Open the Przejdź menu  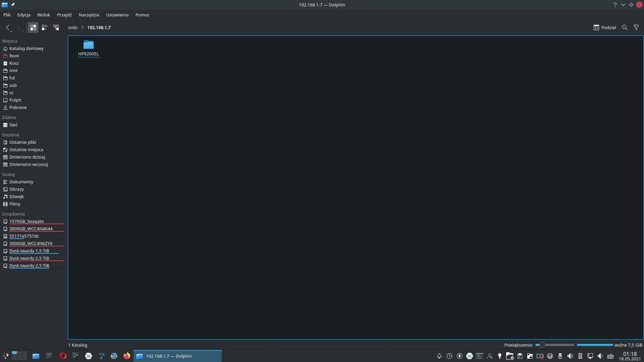point(64,15)
